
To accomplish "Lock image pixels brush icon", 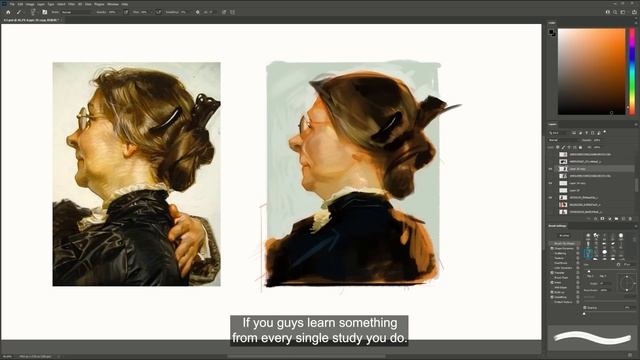I will tap(564, 147).
